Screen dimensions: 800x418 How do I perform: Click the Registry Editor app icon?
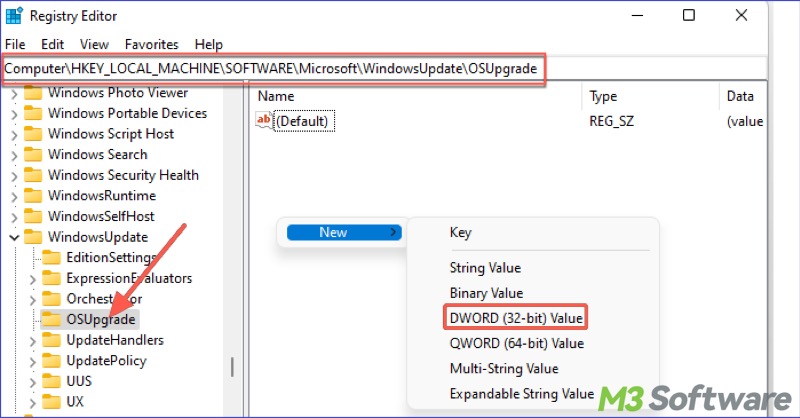point(14,16)
